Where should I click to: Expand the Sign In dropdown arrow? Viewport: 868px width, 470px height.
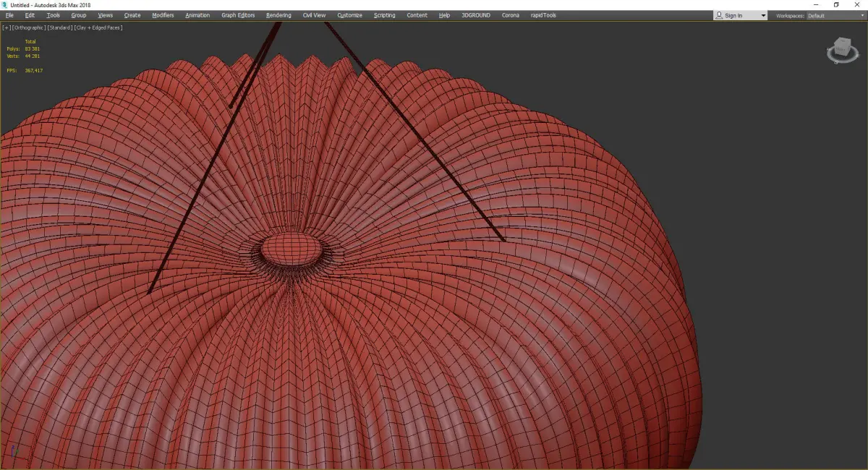[763, 16]
